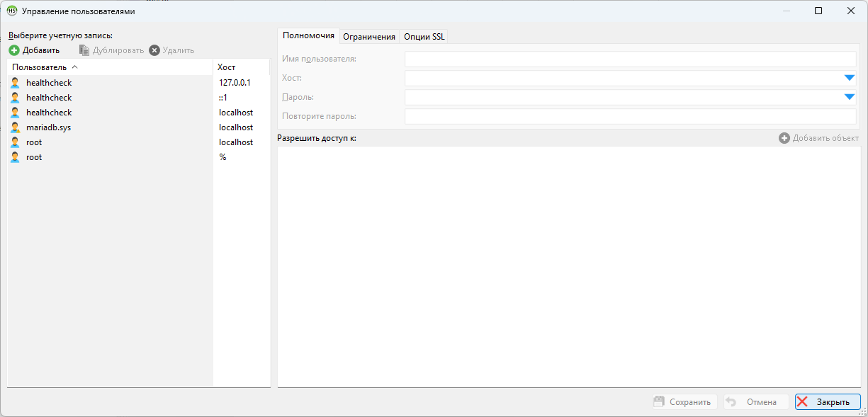Image resolution: width=868 pixels, height=417 pixels.
Task: Click the Отмена cancel button
Action: pos(755,402)
